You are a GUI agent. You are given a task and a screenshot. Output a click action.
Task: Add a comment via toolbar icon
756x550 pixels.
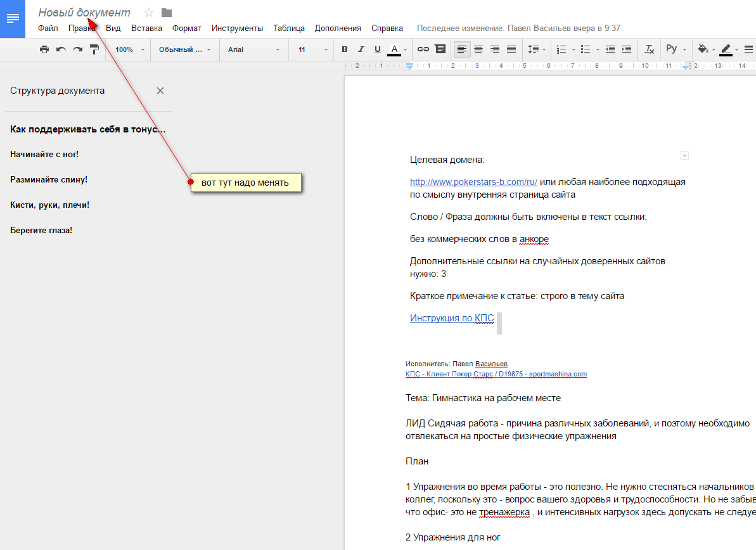440,49
